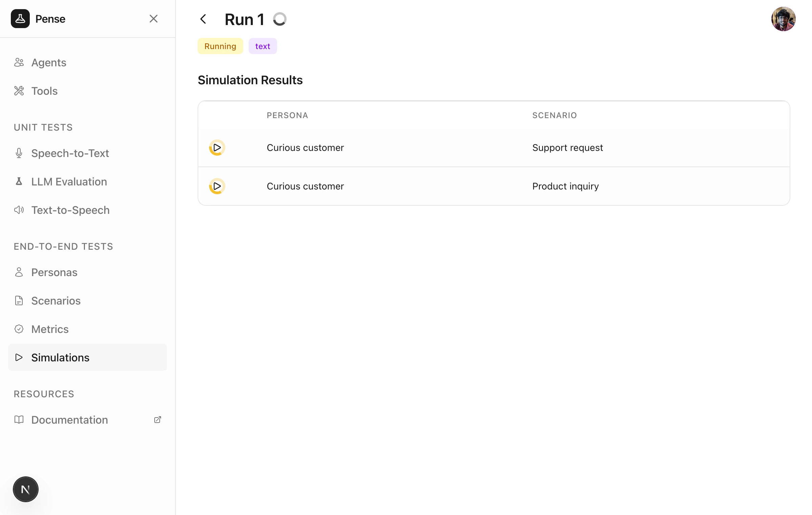Select Simulations in the sidebar
This screenshot has height=515, width=812.
(x=60, y=358)
